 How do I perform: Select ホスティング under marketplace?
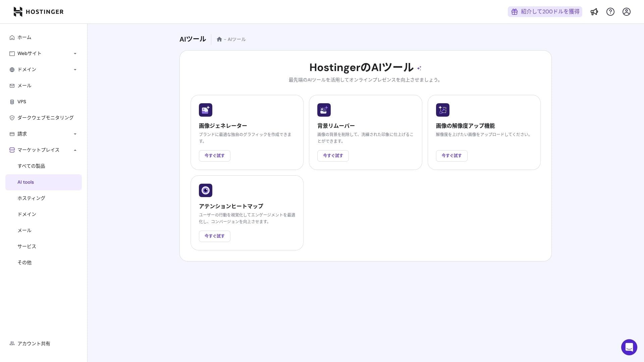pos(44,198)
